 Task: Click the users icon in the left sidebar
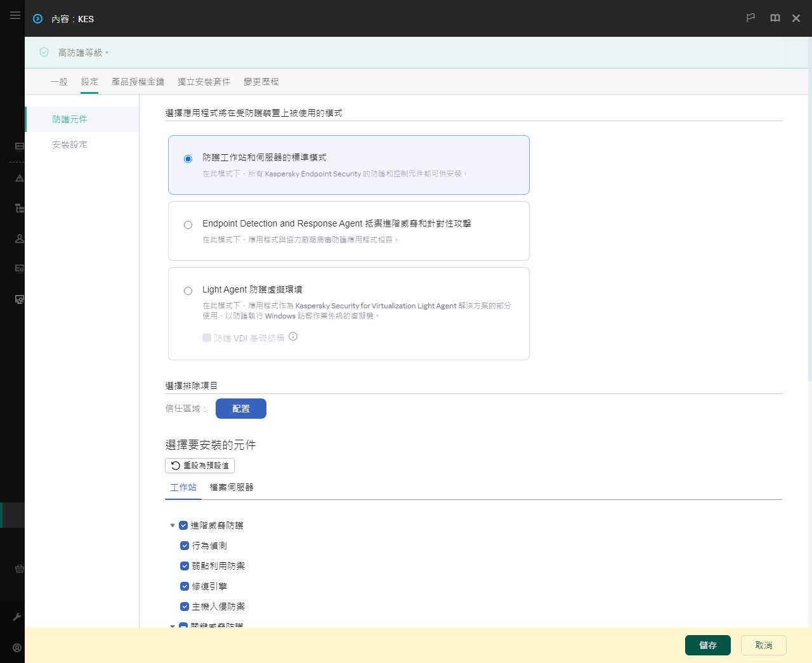(18, 238)
